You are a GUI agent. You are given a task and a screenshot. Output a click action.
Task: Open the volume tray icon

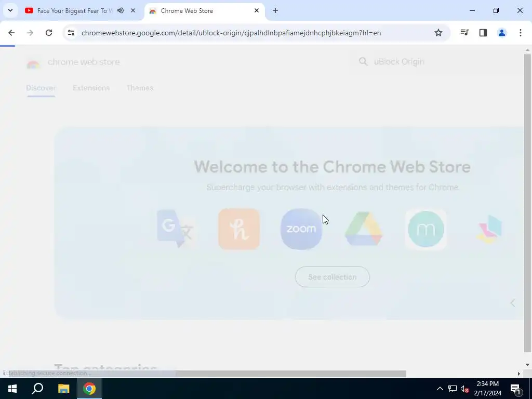click(x=464, y=389)
